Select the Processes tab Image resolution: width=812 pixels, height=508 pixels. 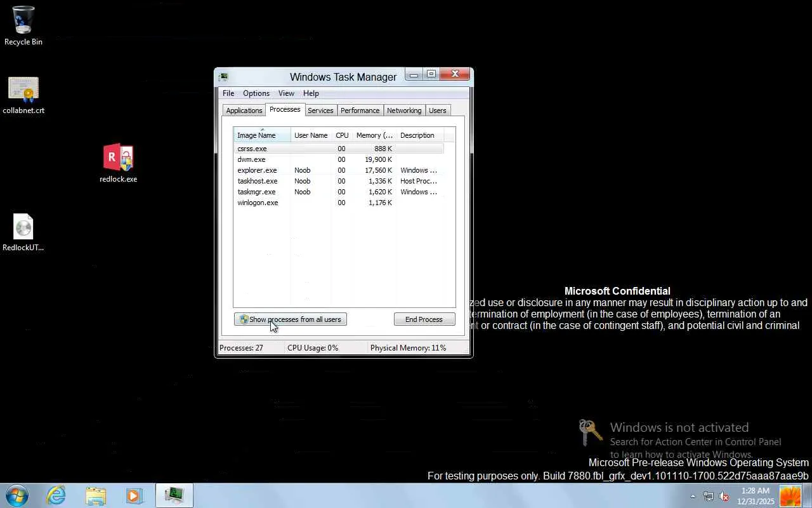pos(285,109)
